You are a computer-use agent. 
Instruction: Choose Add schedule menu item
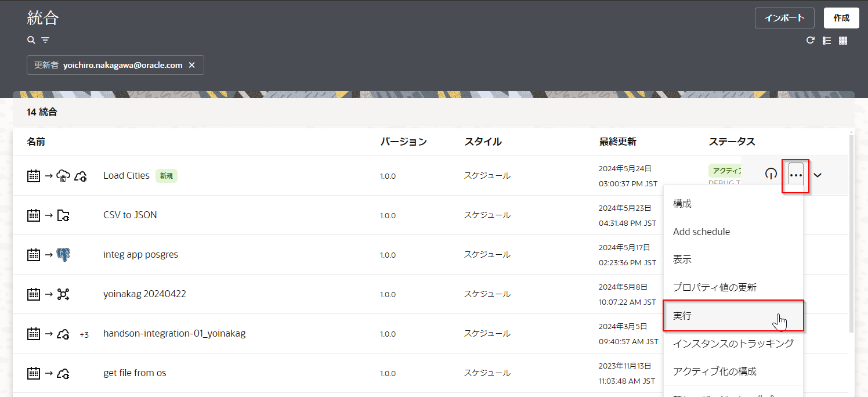[x=701, y=232]
